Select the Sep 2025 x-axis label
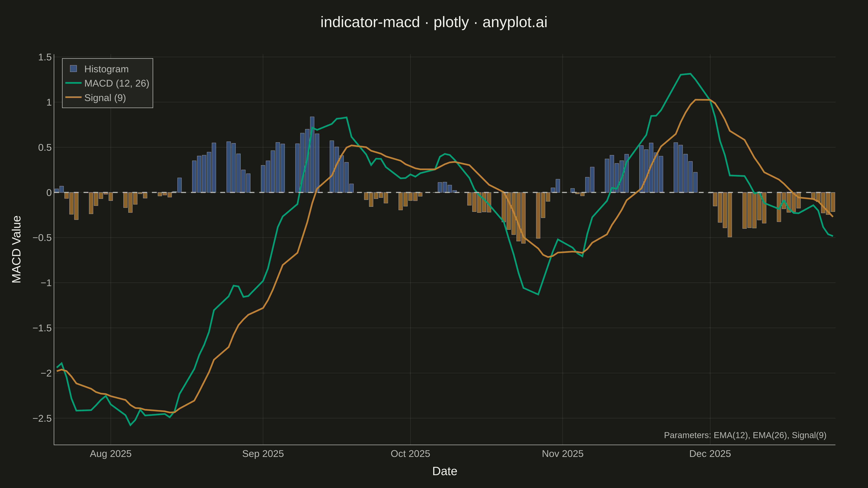 pyautogui.click(x=263, y=454)
